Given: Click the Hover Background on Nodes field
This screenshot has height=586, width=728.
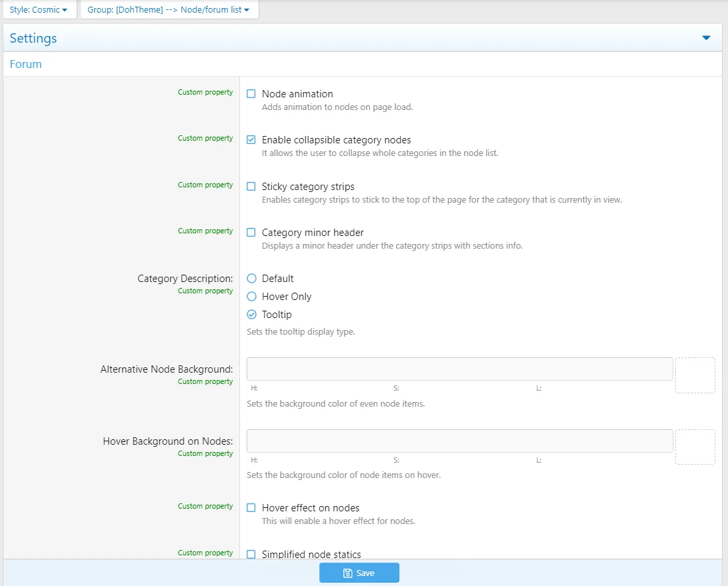Looking at the screenshot, I should pos(459,441).
